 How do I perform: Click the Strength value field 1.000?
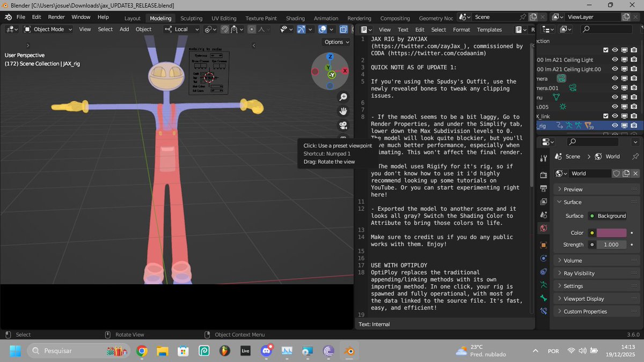611,245
